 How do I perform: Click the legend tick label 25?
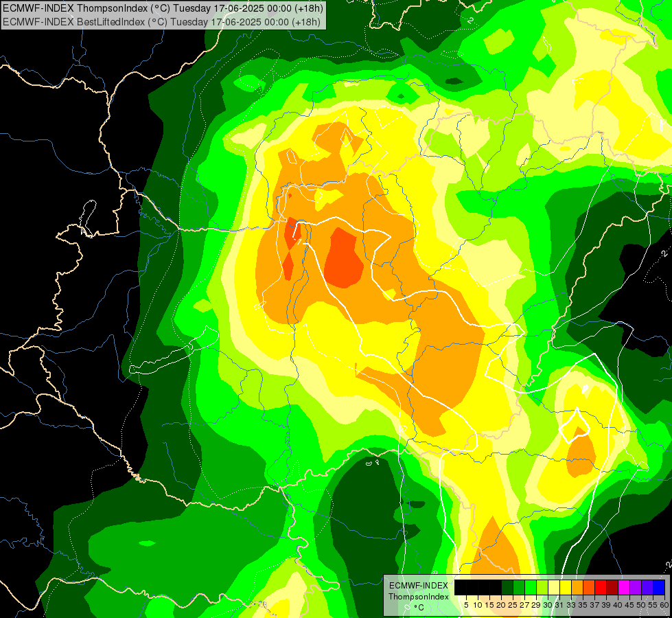[513, 605]
